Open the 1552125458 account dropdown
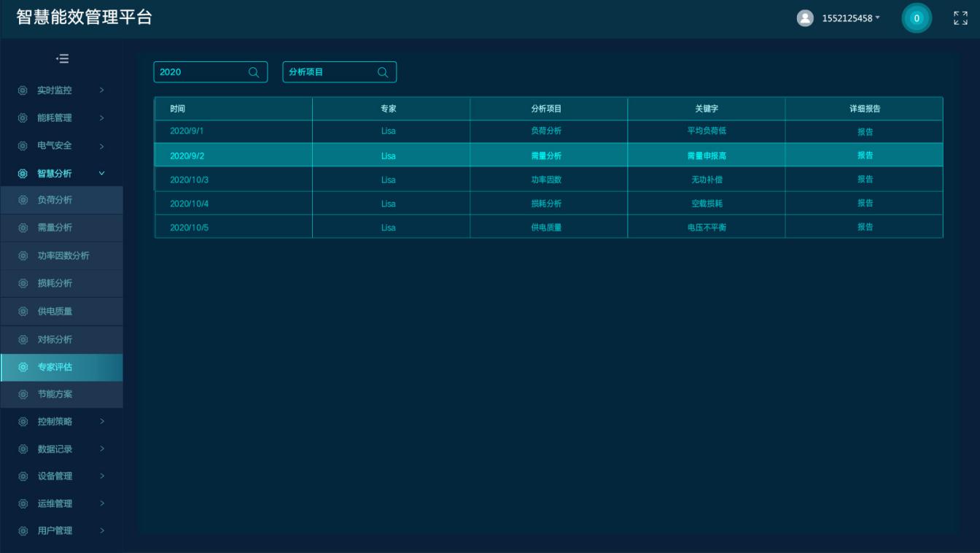The image size is (980, 553). pyautogui.click(x=851, y=18)
